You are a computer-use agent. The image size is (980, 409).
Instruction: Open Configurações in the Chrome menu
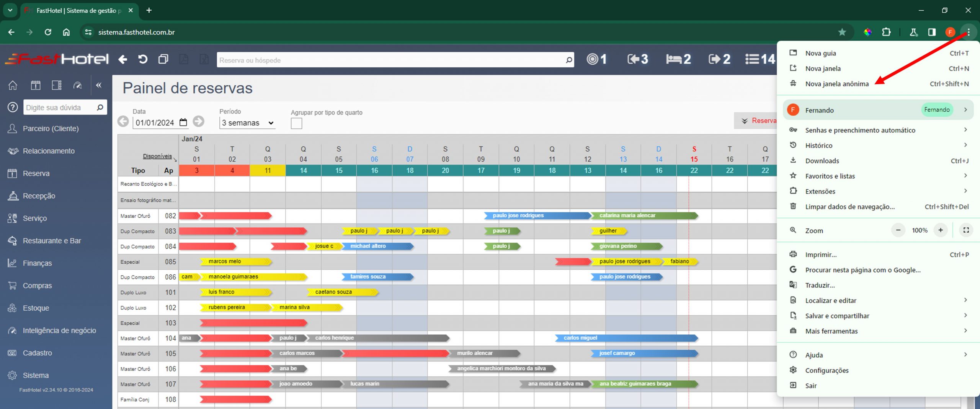pos(826,370)
